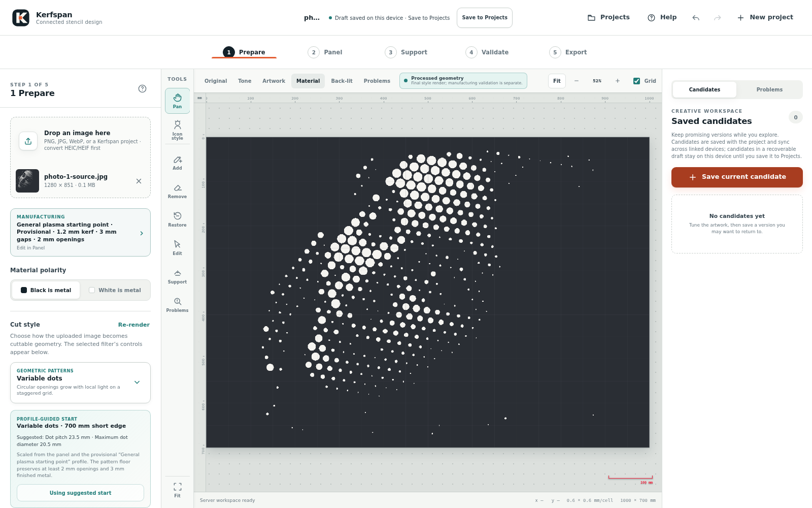Open the Problems tab in the right panel
Image resolution: width=812 pixels, height=508 pixels.
point(769,89)
